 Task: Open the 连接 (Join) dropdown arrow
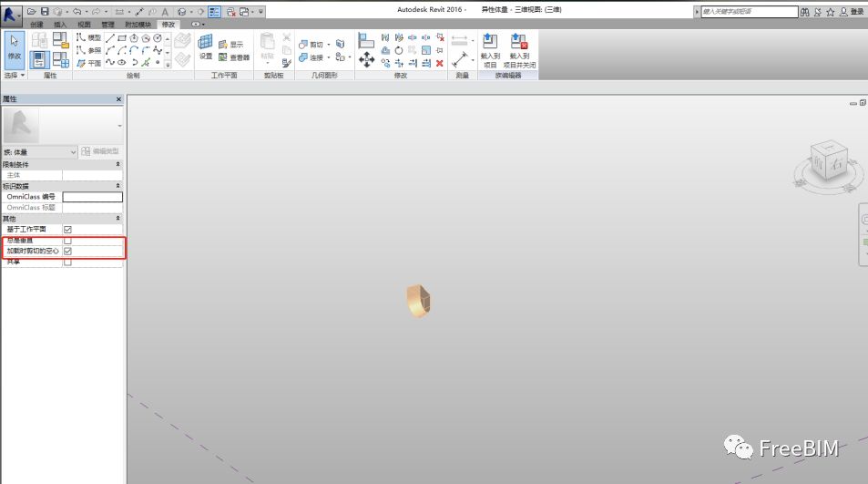[329, 57]
